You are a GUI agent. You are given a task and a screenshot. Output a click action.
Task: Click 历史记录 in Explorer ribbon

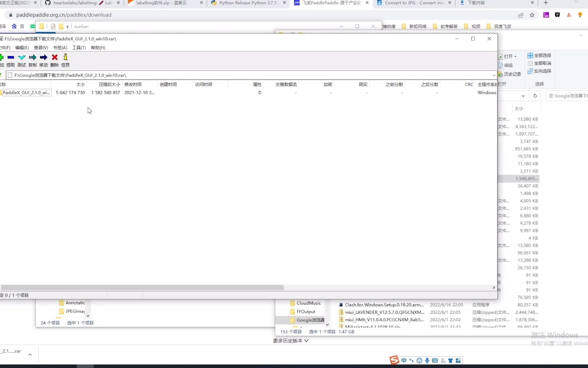tap(510, 74)
